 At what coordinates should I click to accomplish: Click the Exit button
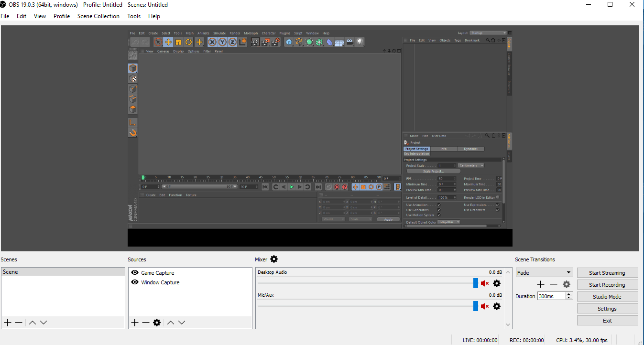point(607,321)
